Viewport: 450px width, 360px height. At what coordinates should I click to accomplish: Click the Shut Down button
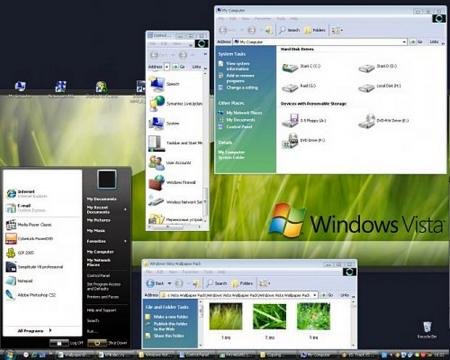tap(108, 343)
